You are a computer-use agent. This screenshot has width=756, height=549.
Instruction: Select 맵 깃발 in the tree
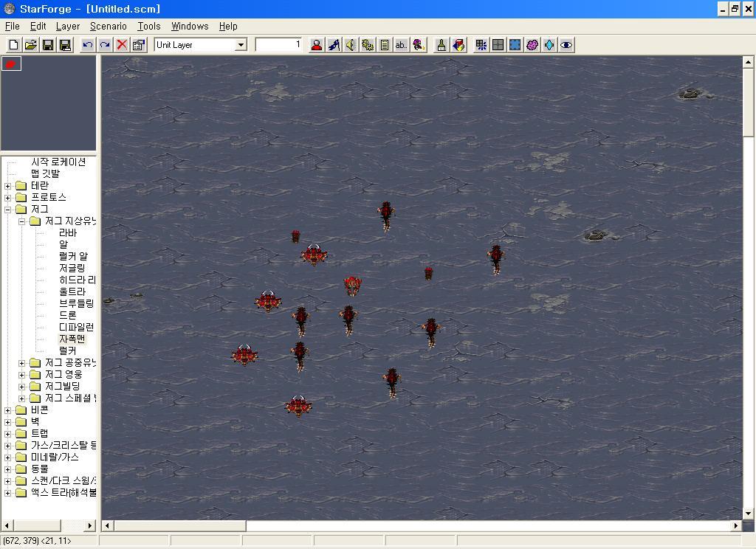coord(45,173)
